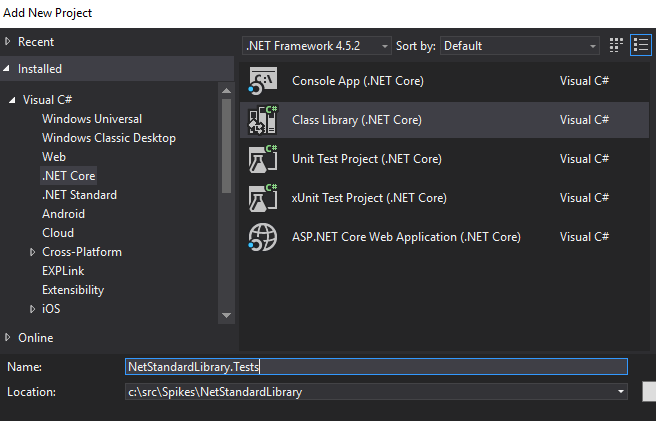Viewport: 656px width, 421px height.
Task: Click the category tree scroll down arrow
Action: (226, 316)
